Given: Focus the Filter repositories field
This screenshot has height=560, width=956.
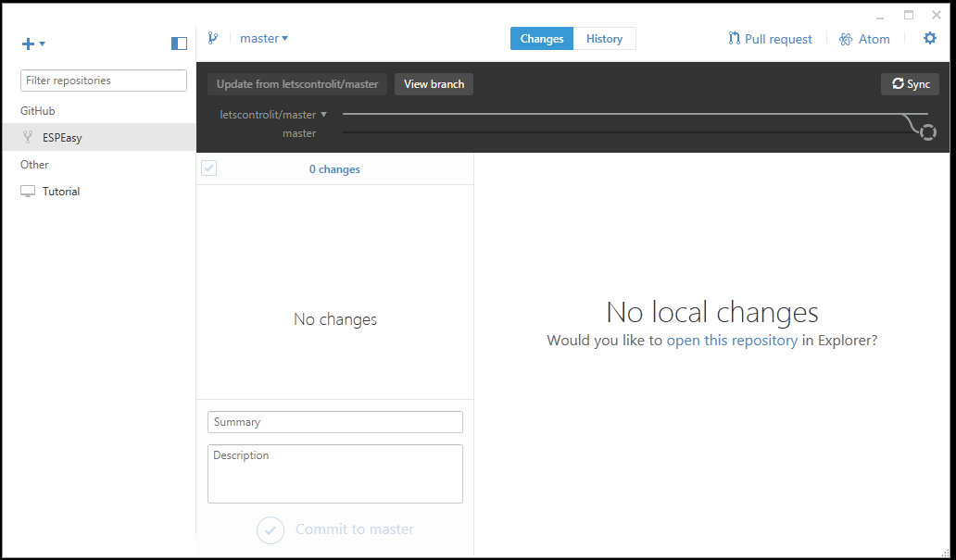Looking at the screenshot, I should (x=104, y=81).
